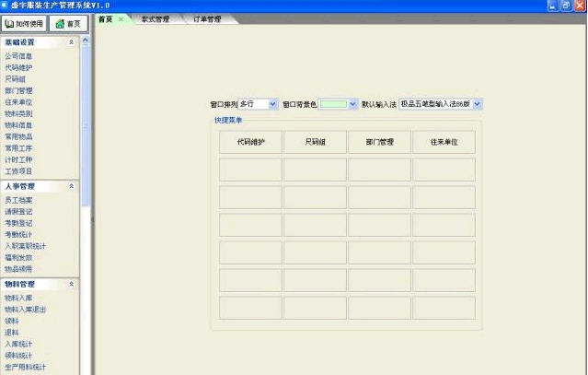Screen dimensions: 588x375
Task: Restore down the application window
Action: tap(566, 6)
